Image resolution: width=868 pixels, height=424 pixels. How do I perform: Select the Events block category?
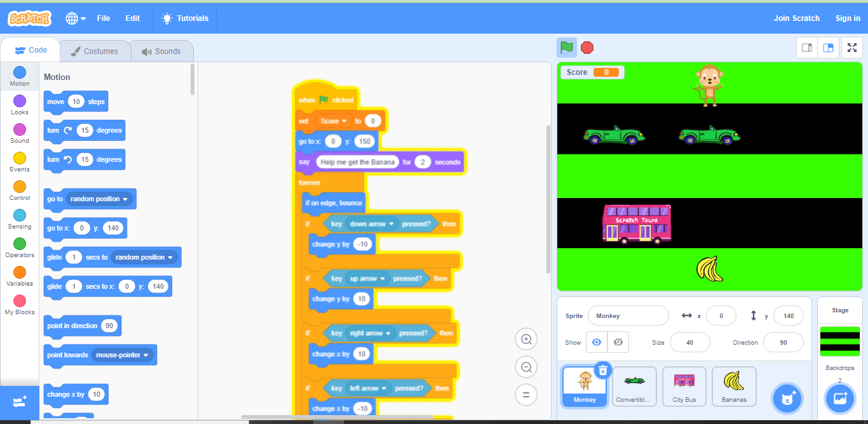(x=20, y=162)
